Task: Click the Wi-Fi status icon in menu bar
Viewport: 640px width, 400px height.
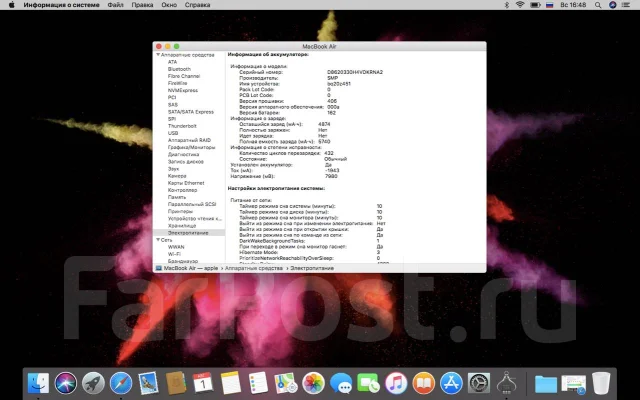Action: 520,5
